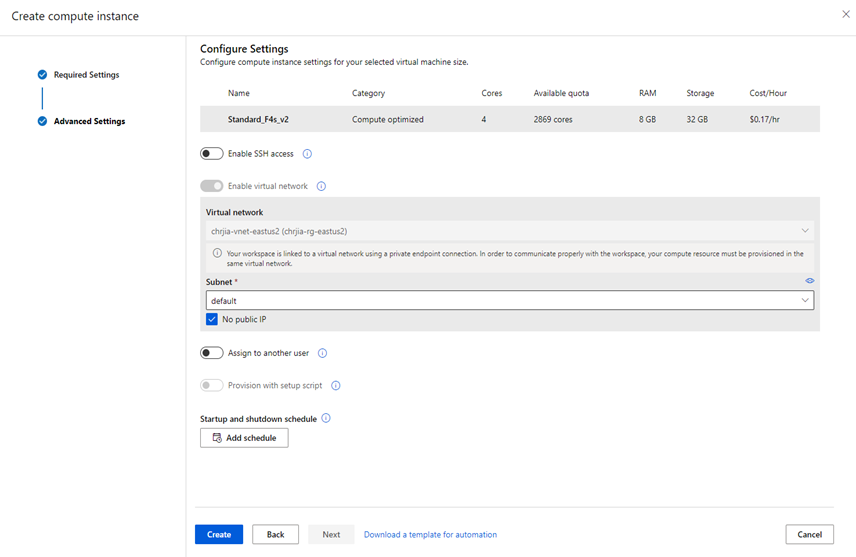856x557 pixels.
Task: Toggle Assign to another user switch
Action: (212, 353)
